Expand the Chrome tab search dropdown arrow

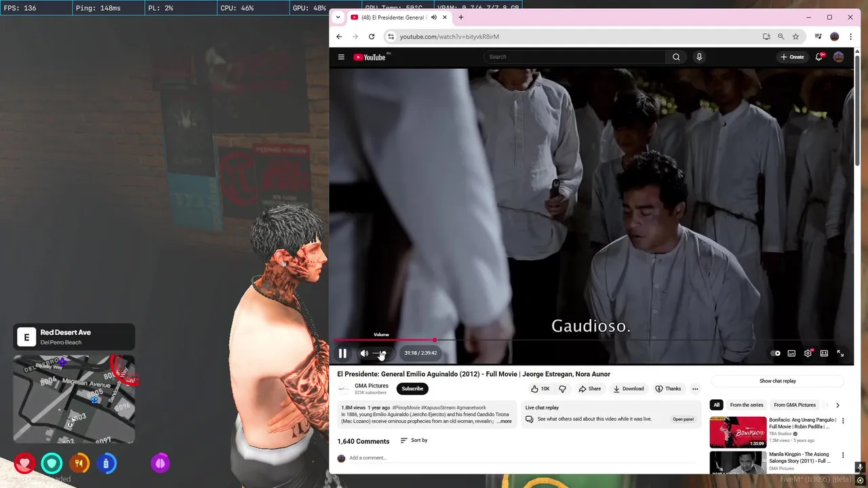338,18
